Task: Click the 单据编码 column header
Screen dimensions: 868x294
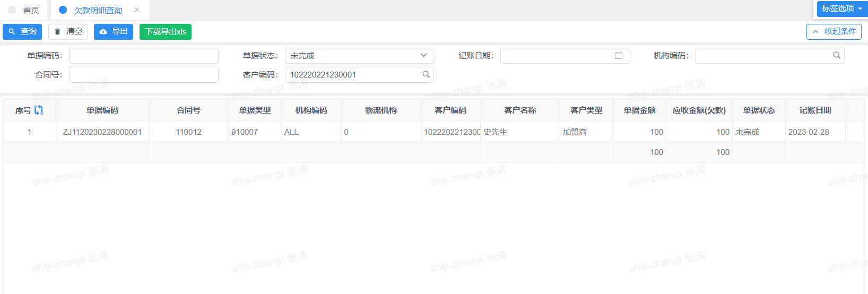Action: (x=102, y=110)
